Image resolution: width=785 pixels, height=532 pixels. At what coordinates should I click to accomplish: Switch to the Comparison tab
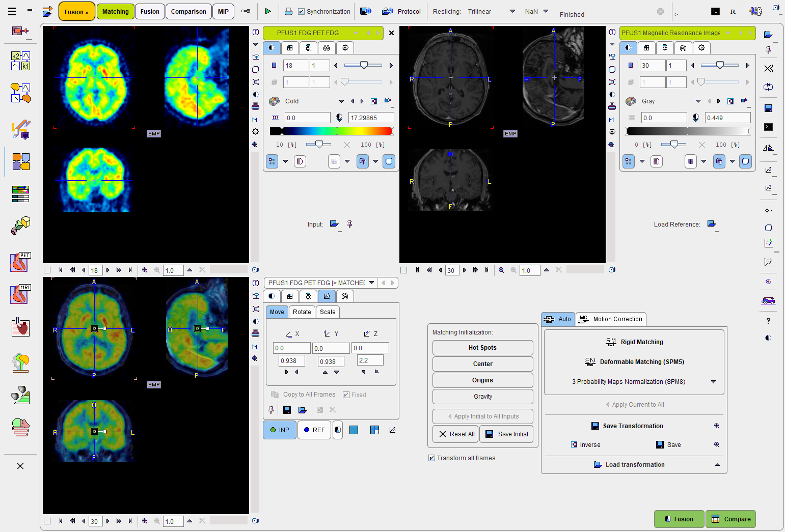188,11
